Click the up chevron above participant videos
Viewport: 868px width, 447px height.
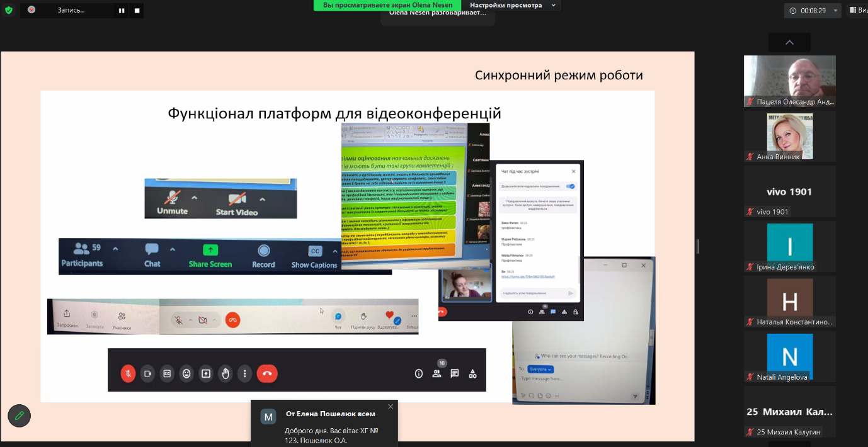789,42
